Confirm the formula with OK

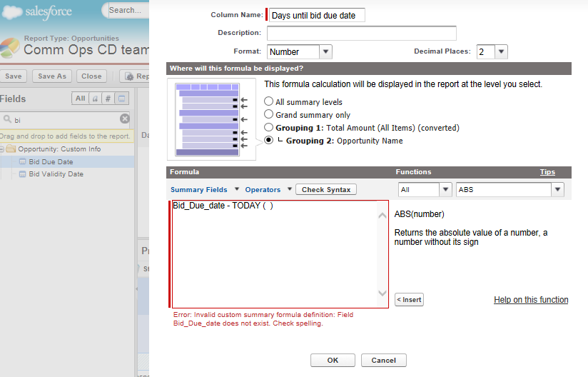333,360
